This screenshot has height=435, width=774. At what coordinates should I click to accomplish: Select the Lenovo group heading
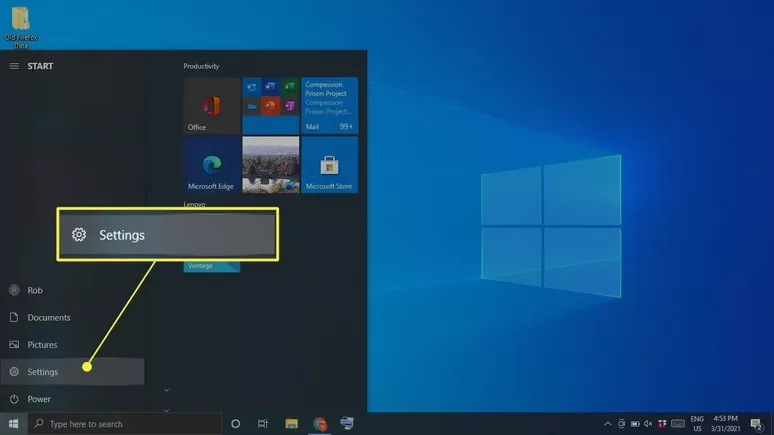point(194,204)
